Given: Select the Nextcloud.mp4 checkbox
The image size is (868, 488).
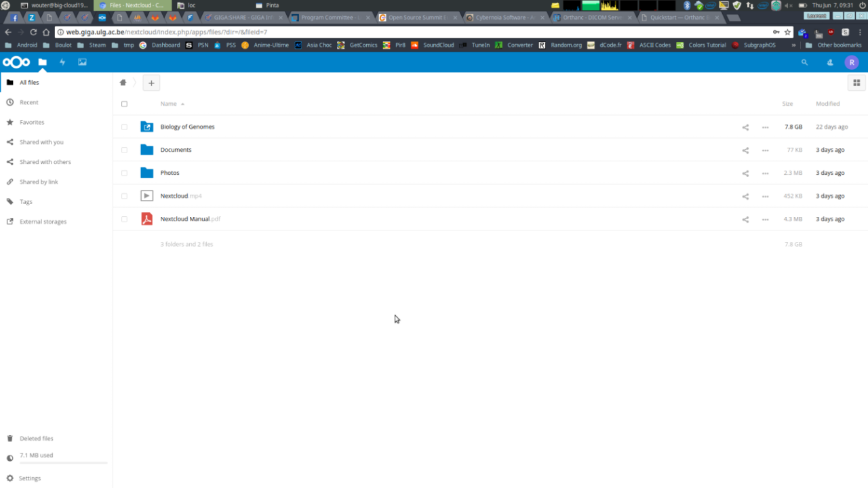Looking at the screenshot, I should pos(124,196).
